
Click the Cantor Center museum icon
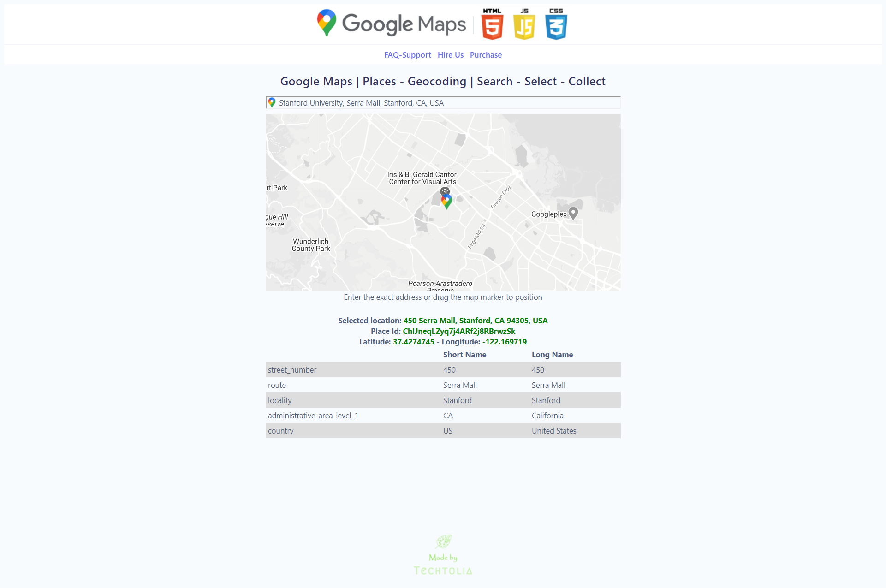pyautogui.click(x=445, y=191)
